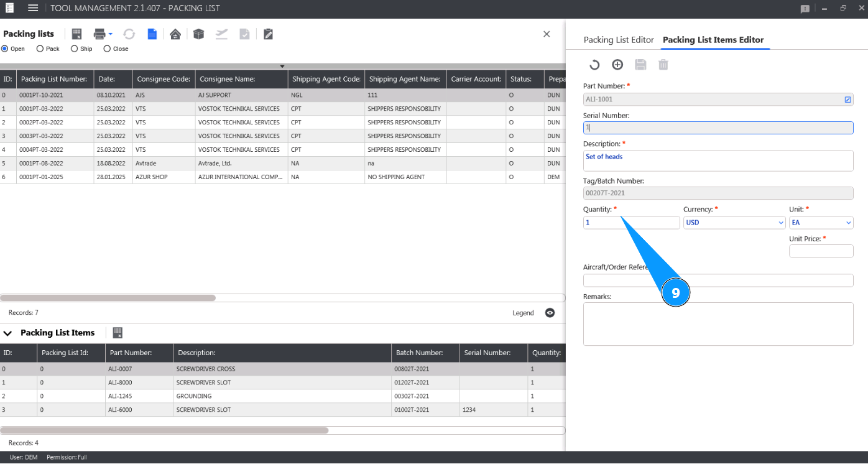Toggle the Legend eye icon
The image size is (868, 464).
[550, 313]
